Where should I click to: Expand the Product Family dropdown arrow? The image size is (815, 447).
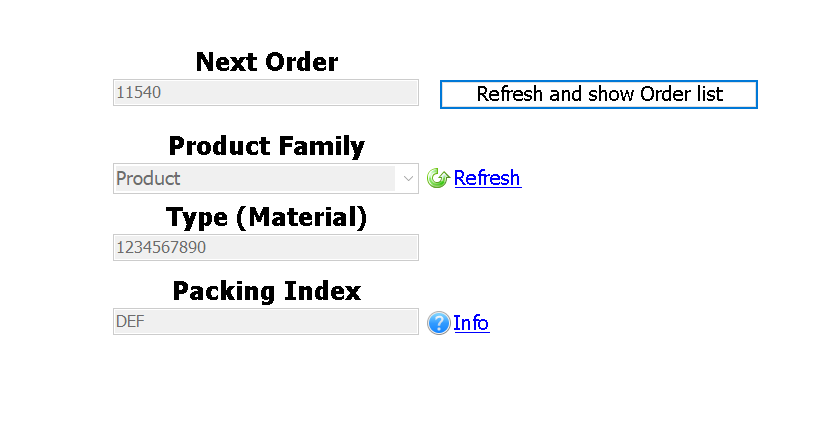(x=408, y=179)
